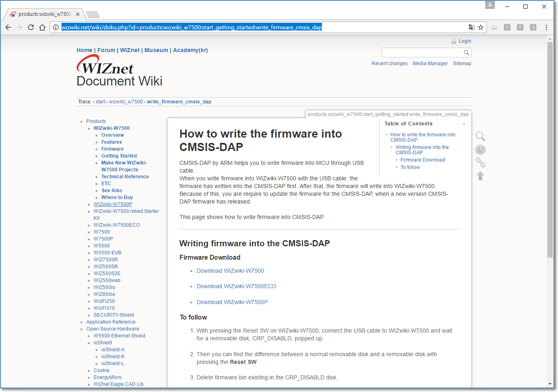This screenshot has height=392, width=558.
Task: Open the Home navigation link
Action: 84,50
